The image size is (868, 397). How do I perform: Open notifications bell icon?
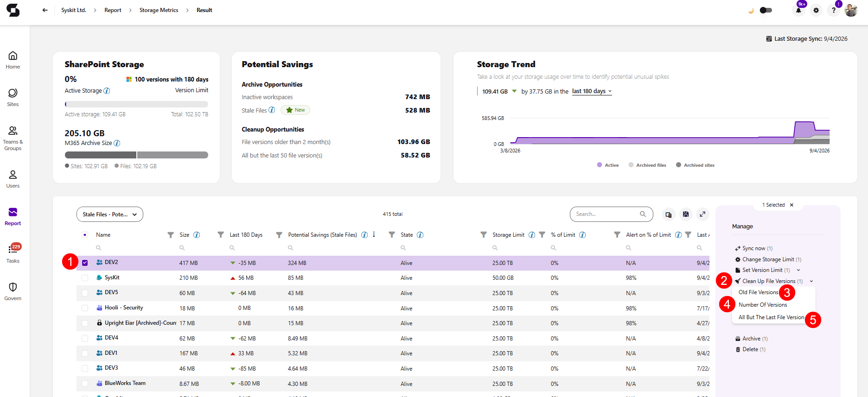click(x=798, y=10)
